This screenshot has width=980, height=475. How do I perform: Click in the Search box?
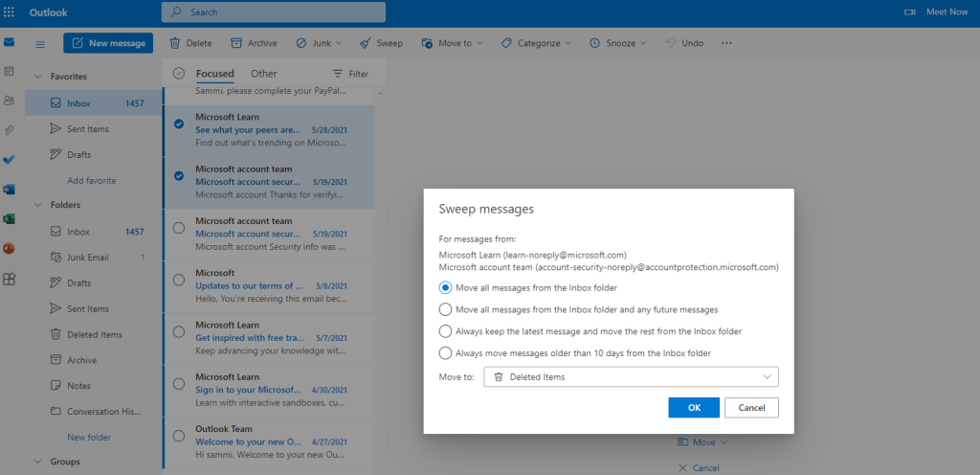click(x=273, y=11)
